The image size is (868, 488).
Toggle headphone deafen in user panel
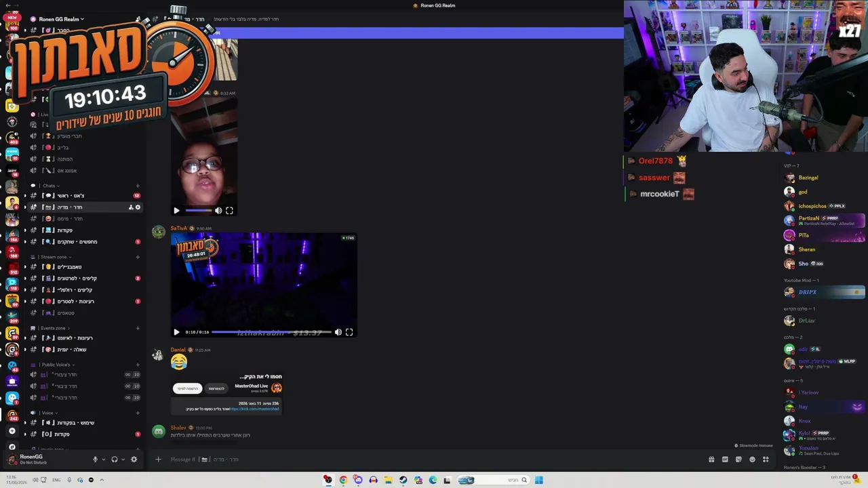click(114, 460)
